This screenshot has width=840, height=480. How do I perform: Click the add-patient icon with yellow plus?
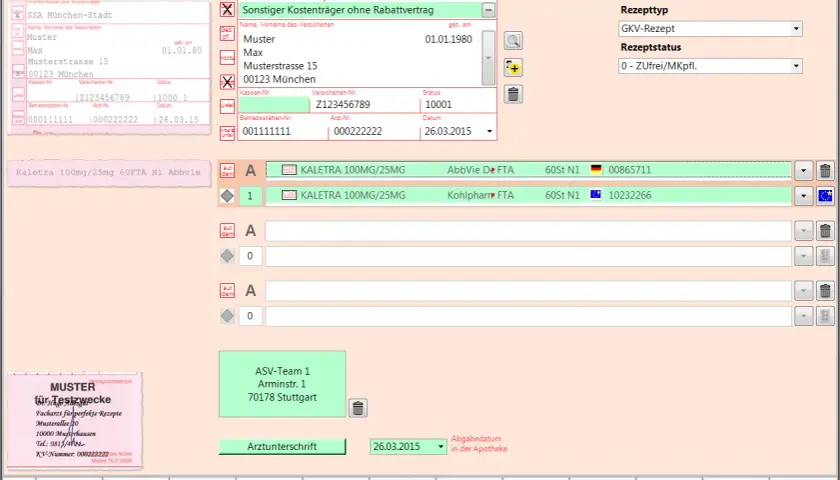coord(513,68)
